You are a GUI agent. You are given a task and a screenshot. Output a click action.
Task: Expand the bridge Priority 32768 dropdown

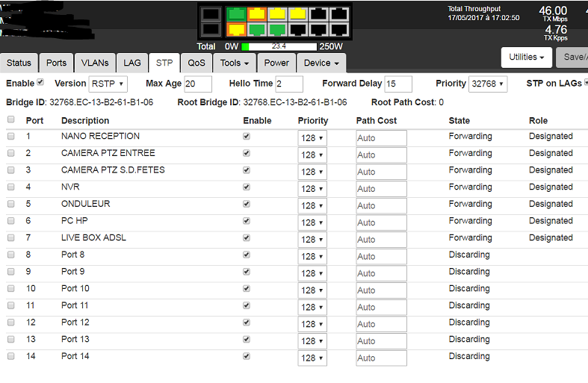click(488, 84)
